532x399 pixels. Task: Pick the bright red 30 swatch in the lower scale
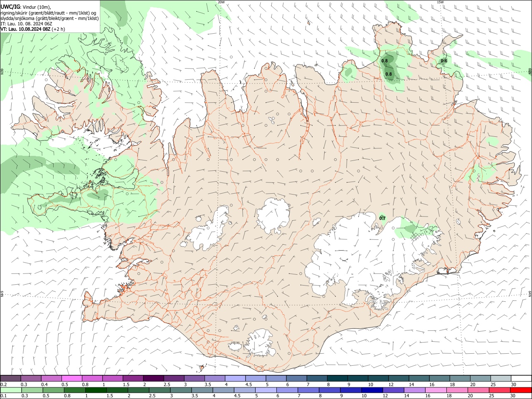[x=521, y=390]
